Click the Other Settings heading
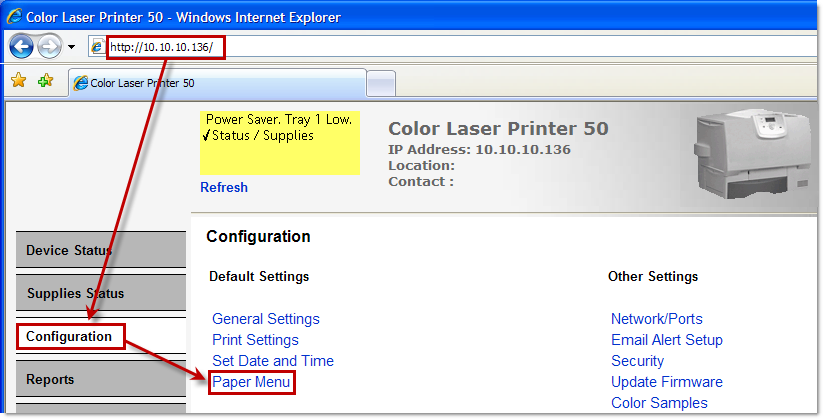Viewport: 823px width, 419px height. (x=653, y=276)
